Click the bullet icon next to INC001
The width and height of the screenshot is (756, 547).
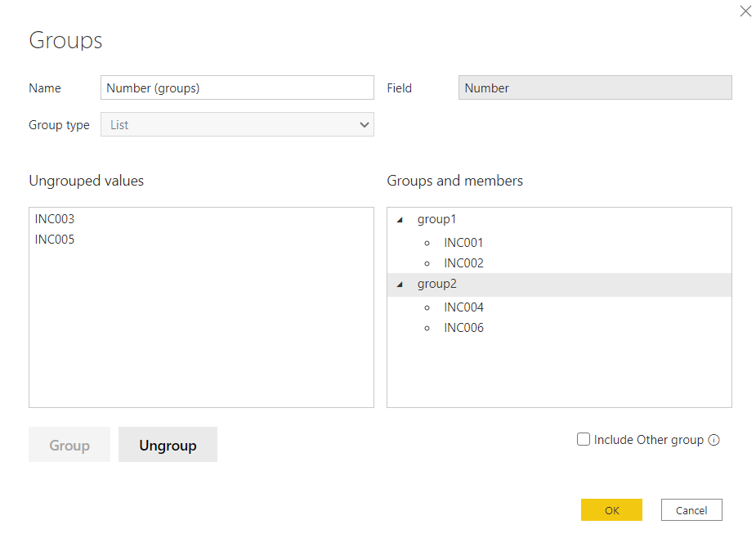pyautogui.click(x=427, y=242)
